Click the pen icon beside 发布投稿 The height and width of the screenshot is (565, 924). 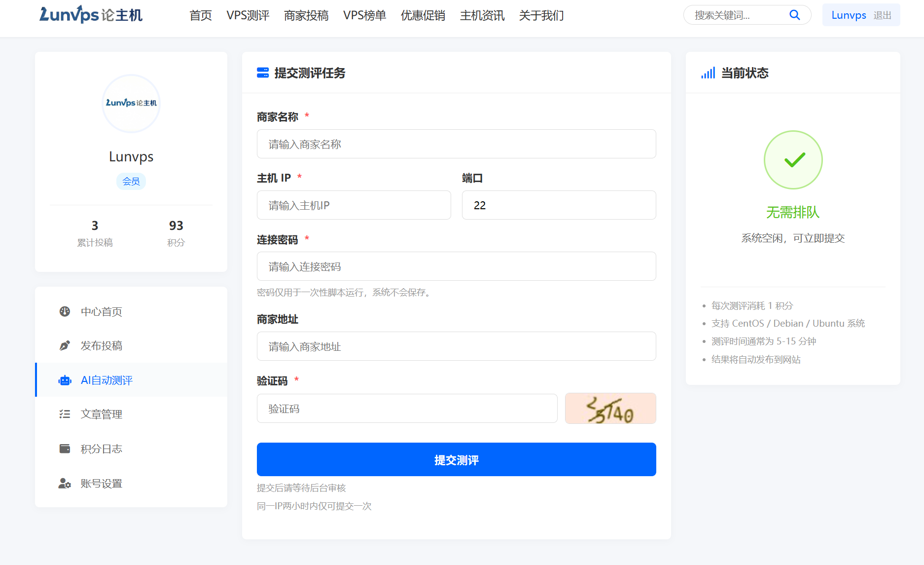click(65, 345)
